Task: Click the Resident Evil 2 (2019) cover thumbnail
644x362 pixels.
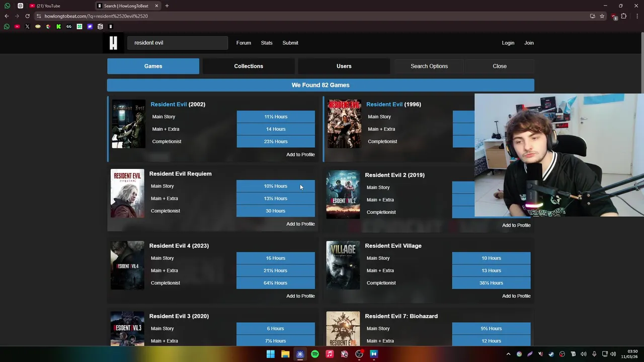Action: click(343, 195)
